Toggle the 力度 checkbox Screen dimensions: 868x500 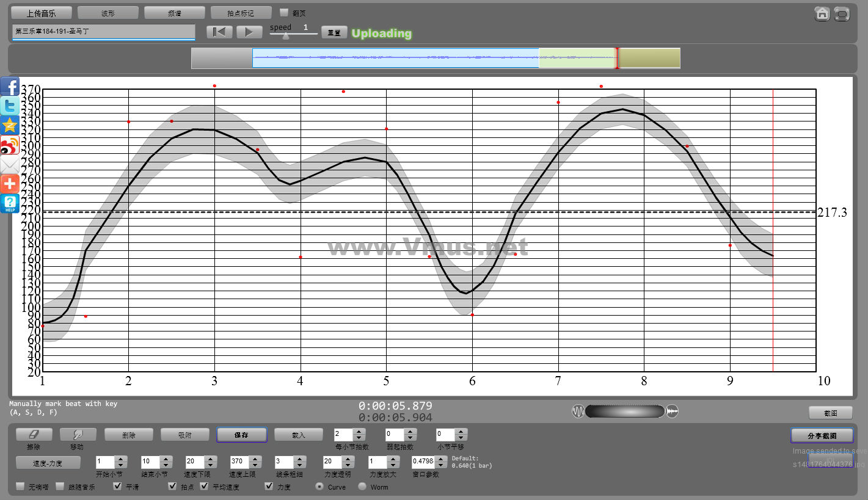coord(269,487)
